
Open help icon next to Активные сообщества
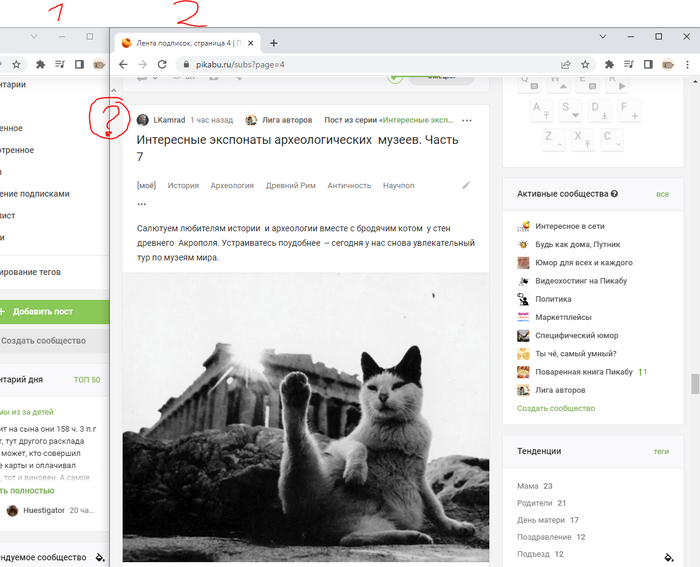[614, 194]
